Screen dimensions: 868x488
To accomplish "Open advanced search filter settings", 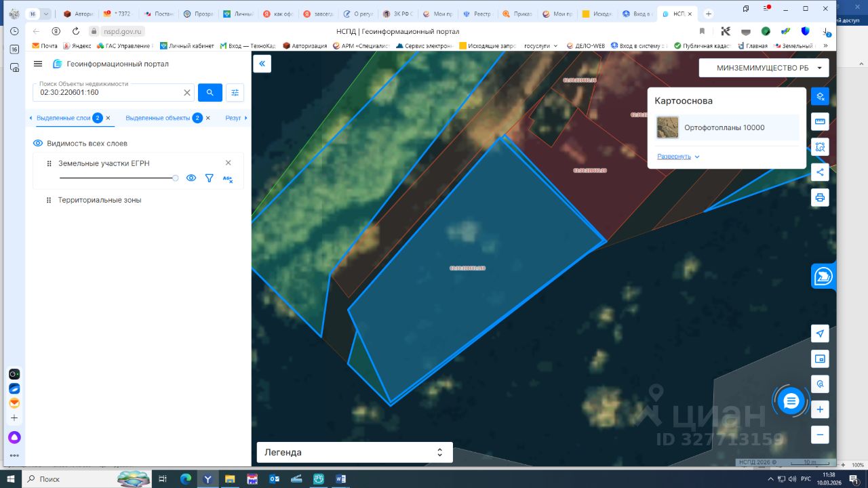I will (x=235, y=93).
